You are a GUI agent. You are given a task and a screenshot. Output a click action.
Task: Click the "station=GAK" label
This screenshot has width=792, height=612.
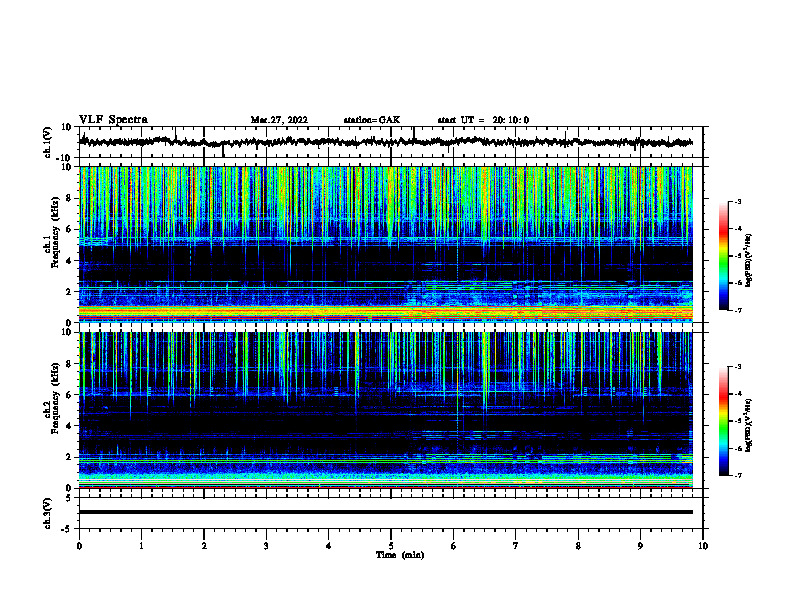(x=372, y=120)
